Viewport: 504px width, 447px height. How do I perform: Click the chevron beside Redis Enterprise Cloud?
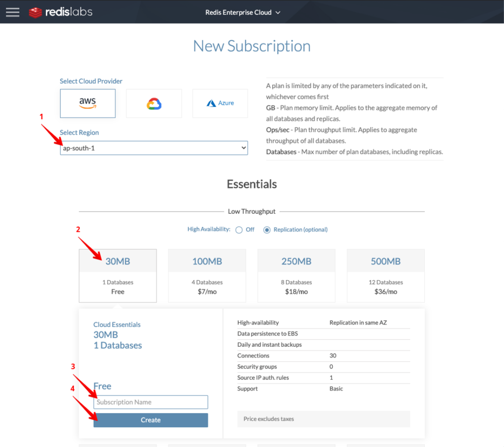[278, 13]
